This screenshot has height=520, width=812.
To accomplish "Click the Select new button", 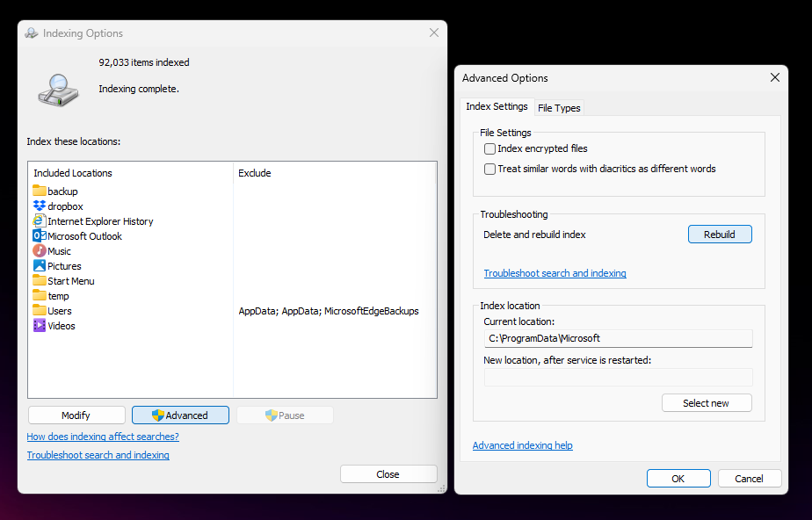I will (x=707, y=403).
